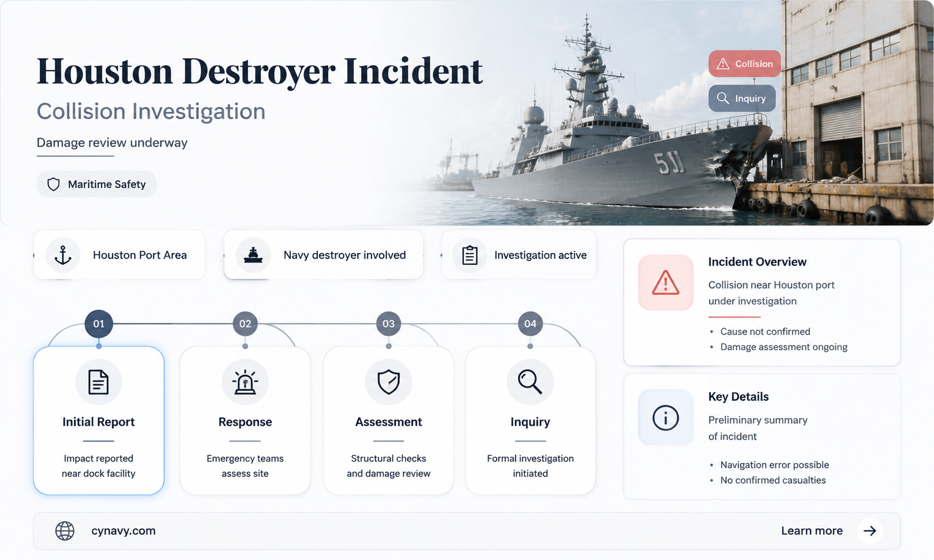Click the info icon in Key Details
Viewport: 934px width, 560px height.
coord(666,418)
